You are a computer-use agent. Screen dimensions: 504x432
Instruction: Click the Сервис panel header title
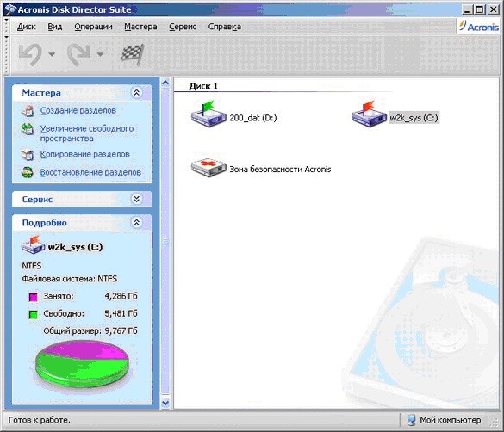[37, 199]
